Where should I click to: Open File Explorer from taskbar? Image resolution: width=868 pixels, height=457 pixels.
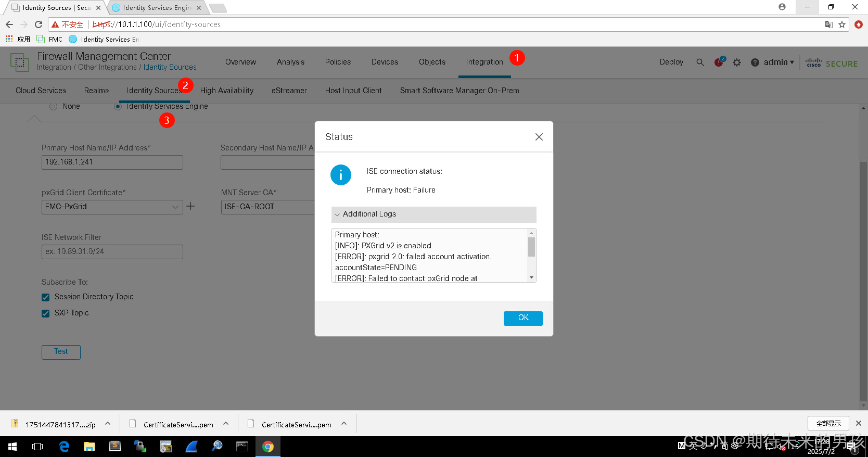(90, 447)
